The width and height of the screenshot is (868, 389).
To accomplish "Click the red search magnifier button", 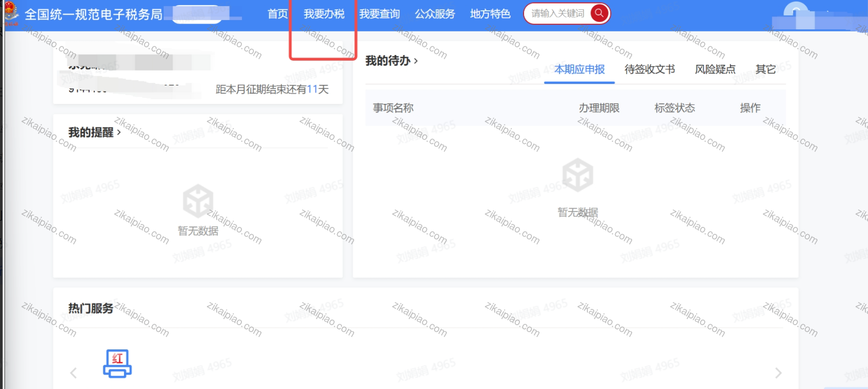I will pyautogui.click(x=599, y=13).
